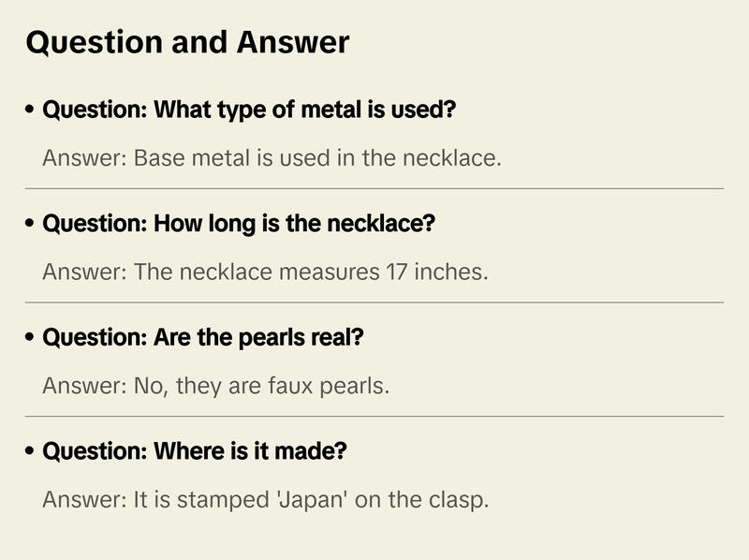
Task: Click bullet beside "Where is it made?"
Action: click(x=31, y=451)
